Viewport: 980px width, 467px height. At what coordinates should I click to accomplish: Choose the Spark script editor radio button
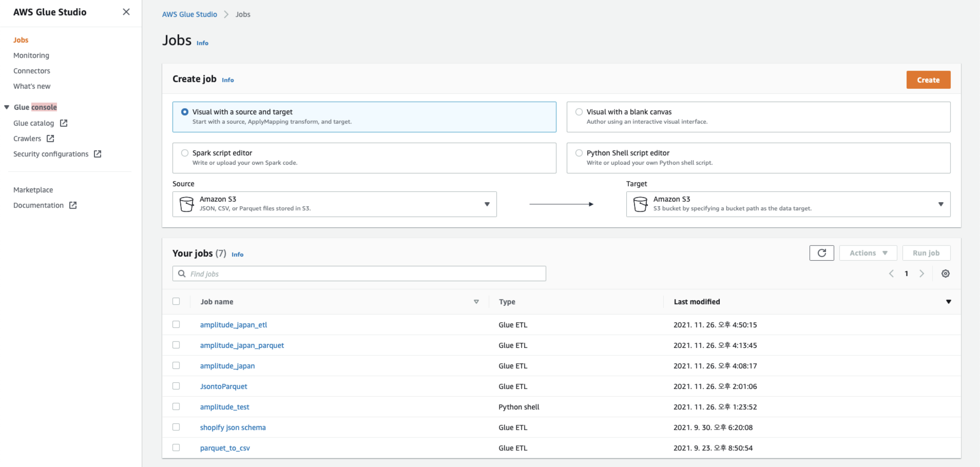(185, 153)
